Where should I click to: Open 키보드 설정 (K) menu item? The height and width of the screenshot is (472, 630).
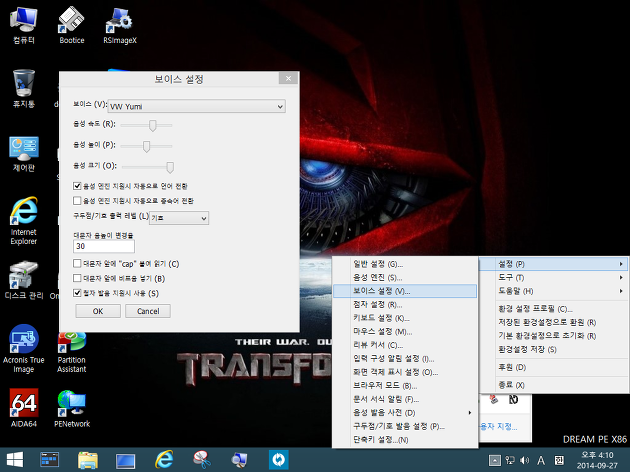405,318
